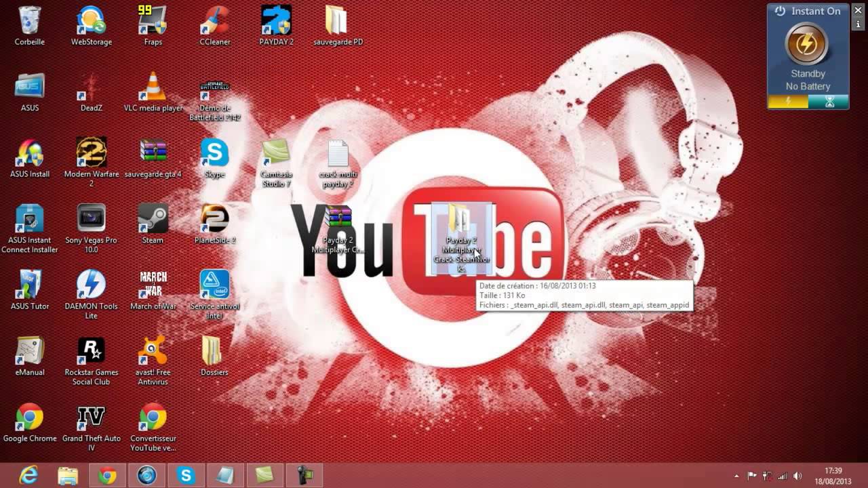Click the CCleaner desktop shortcut
This screenshot has height=488, width=868.
pos(215,26)
